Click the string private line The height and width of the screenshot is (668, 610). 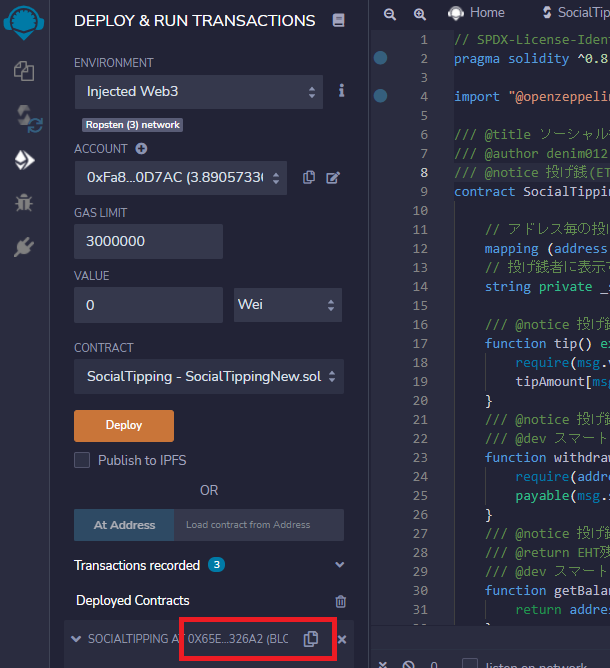(x=547, y=286)
